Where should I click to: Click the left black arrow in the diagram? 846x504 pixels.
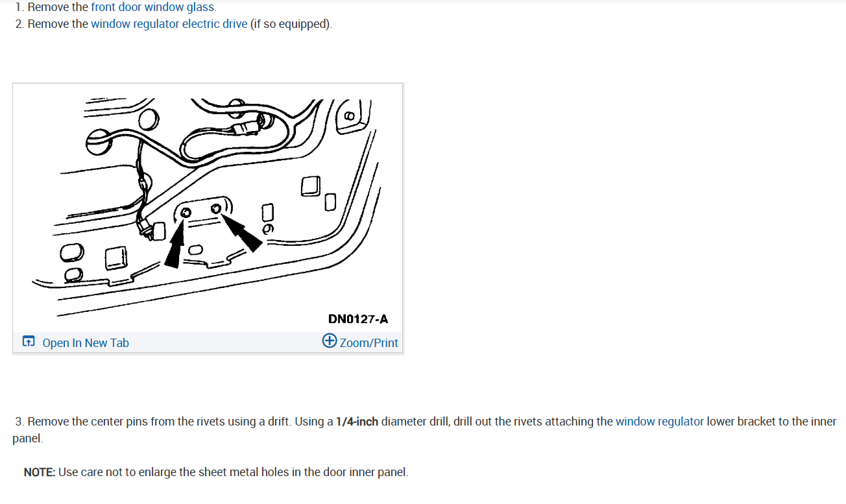click(x=174, y=244)
